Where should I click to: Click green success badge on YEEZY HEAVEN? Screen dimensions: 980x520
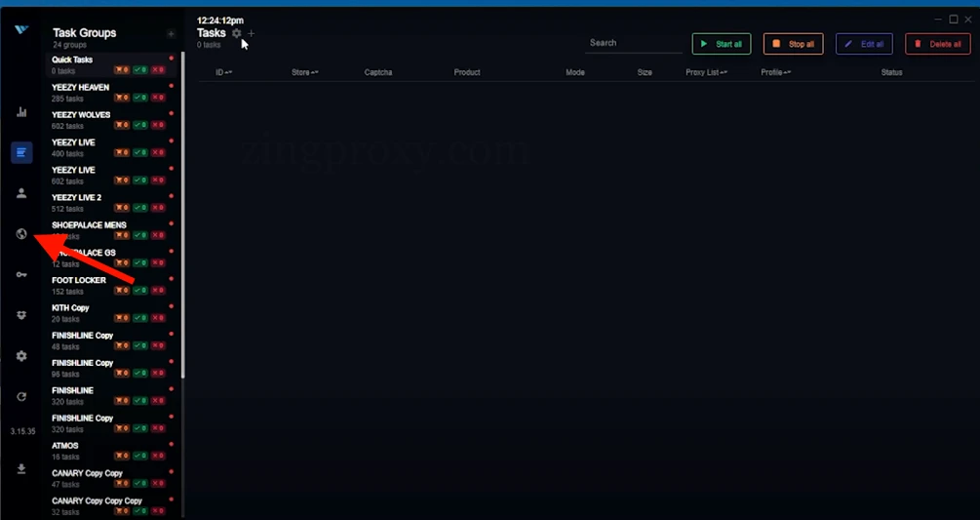pyautogui.click(x=140, y=98)
